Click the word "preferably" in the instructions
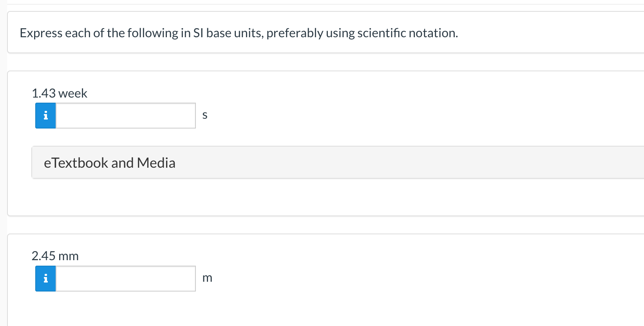 click(295, 33)
